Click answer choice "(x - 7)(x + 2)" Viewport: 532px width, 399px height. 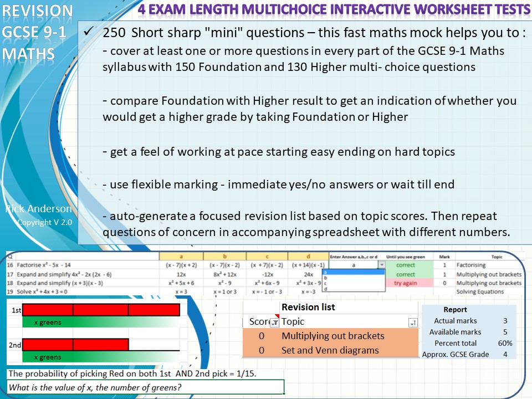coord(181,265)
